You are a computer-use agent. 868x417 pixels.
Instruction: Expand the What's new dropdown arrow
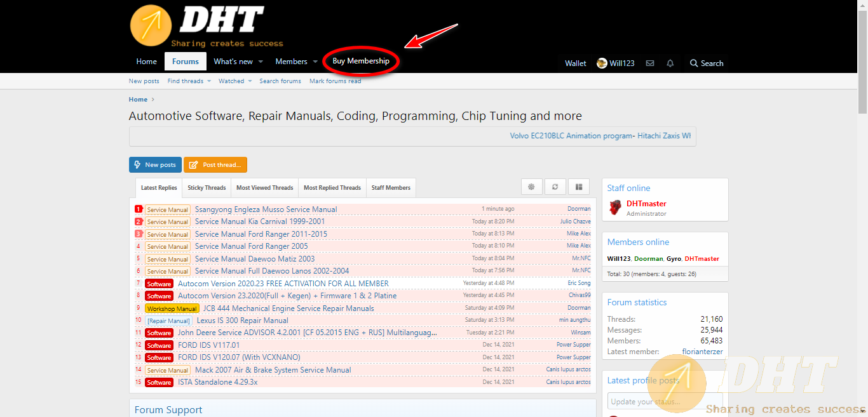[261, 62]
